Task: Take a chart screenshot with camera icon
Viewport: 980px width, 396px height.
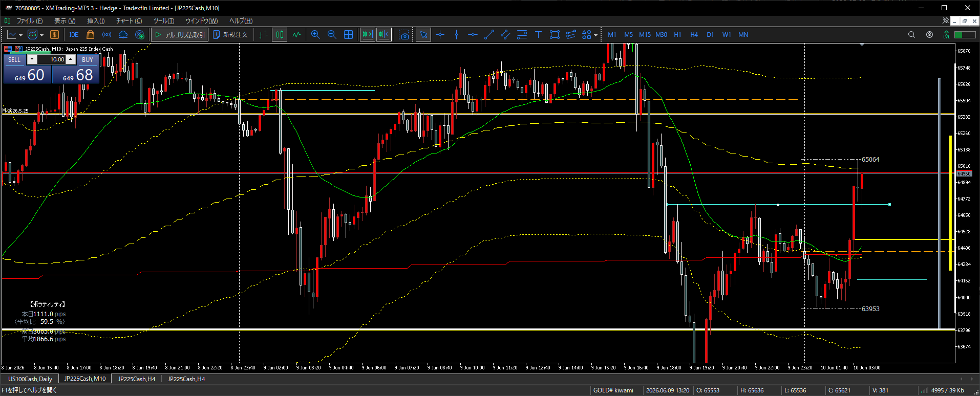Action: tap(404, 35)
